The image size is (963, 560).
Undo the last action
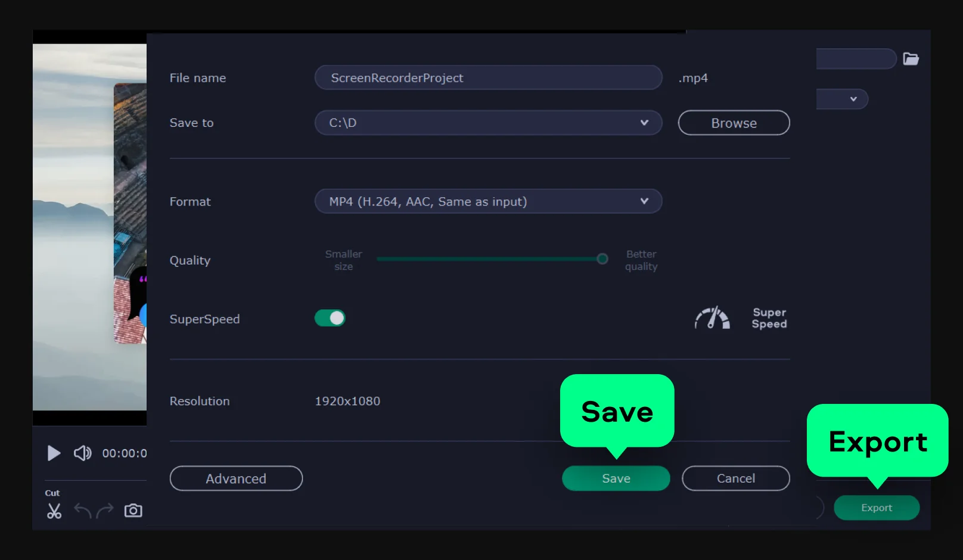(x=83, y=511)
